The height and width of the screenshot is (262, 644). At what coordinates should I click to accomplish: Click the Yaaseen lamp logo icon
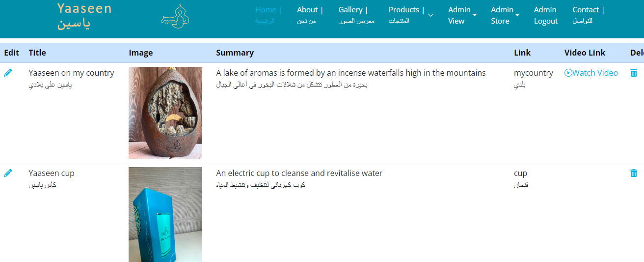click(175, 16)
